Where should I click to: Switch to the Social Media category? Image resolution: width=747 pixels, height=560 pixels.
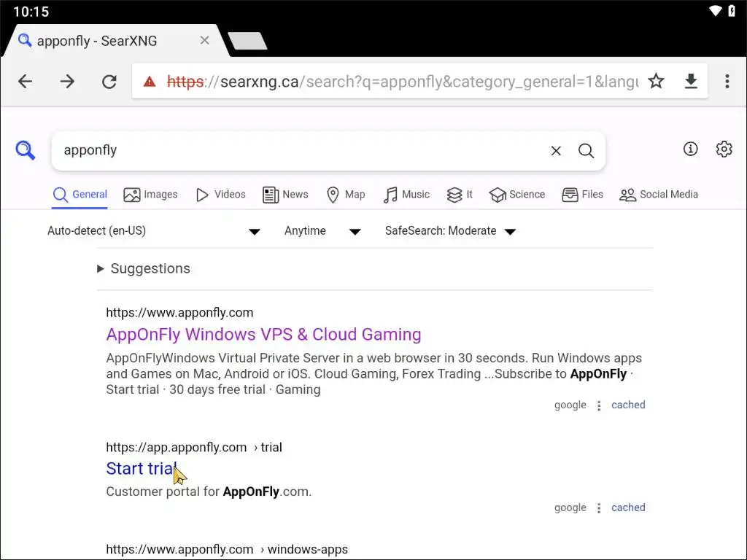(659, 194)
